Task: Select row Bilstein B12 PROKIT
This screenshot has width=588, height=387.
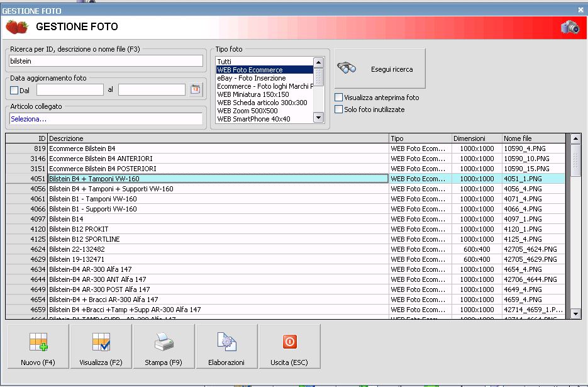Action: 286,229
